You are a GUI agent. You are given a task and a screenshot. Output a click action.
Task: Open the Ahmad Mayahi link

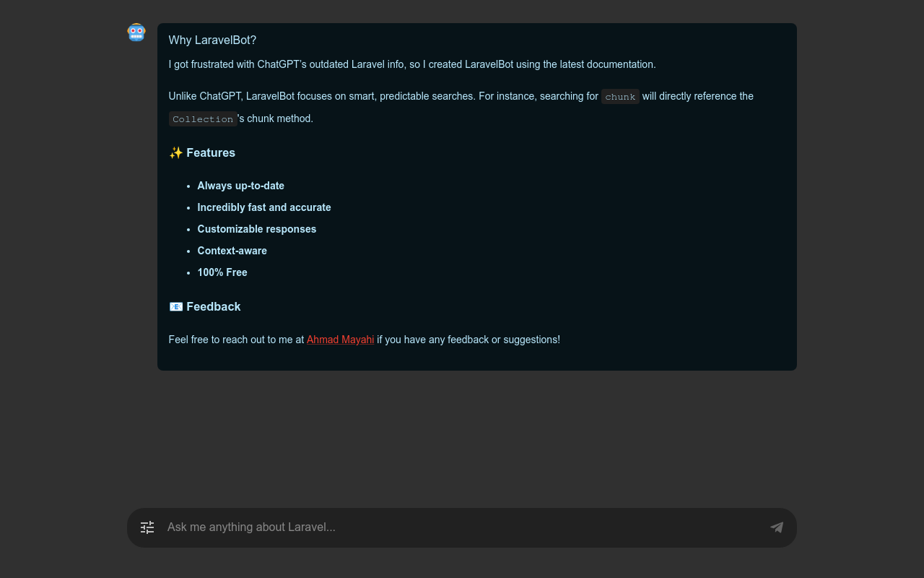[340, 340]
